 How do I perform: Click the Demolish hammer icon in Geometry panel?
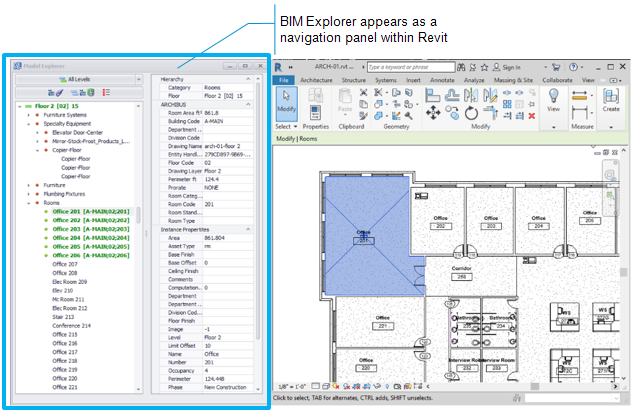(x=408, y=116)
